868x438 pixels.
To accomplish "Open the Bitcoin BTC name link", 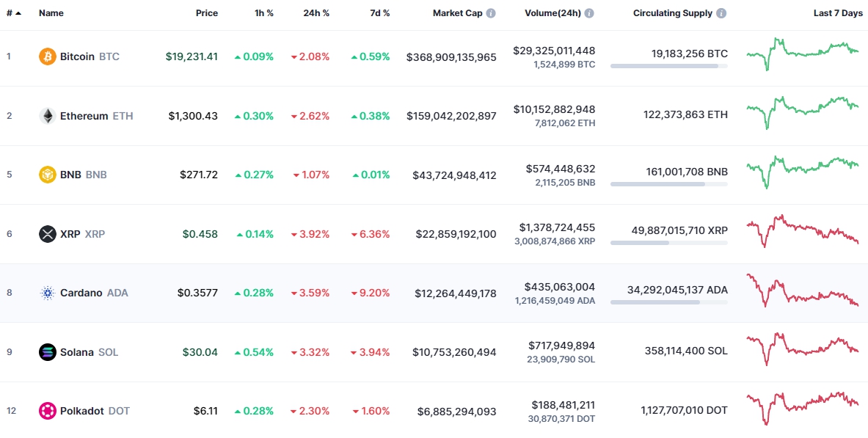I will point(90,56).
